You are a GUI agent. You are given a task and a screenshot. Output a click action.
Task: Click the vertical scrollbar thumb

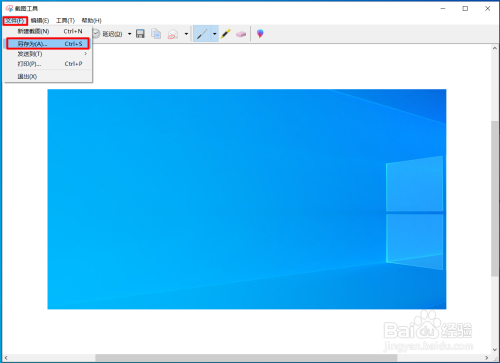pos(495,198)
